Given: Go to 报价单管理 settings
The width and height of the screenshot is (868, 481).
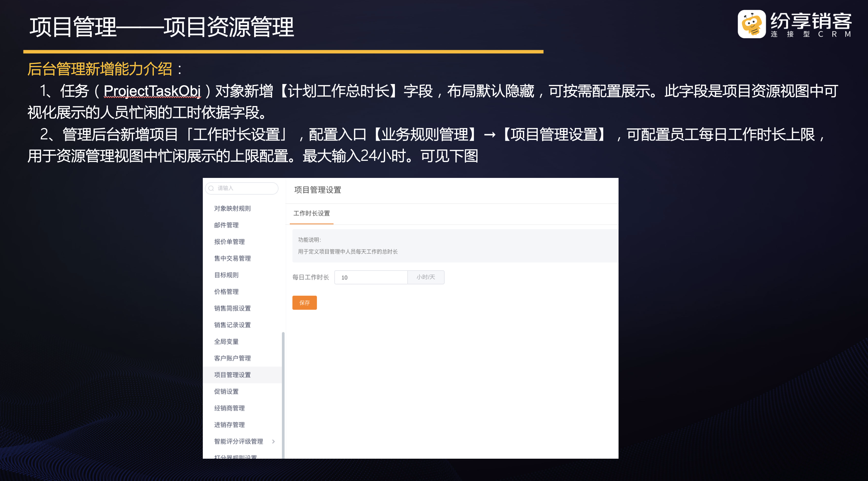Looking at the screenshot, I should (229, 242).
